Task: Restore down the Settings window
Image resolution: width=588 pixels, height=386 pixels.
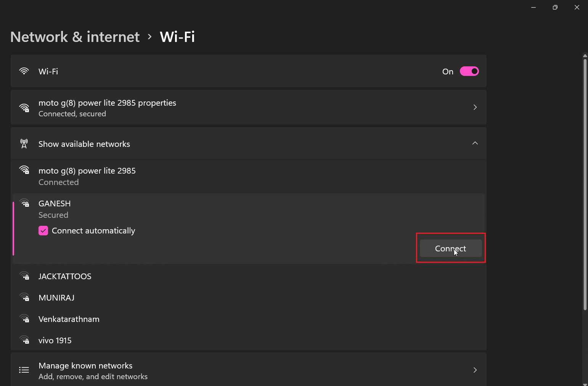Action: coord(555,7)
